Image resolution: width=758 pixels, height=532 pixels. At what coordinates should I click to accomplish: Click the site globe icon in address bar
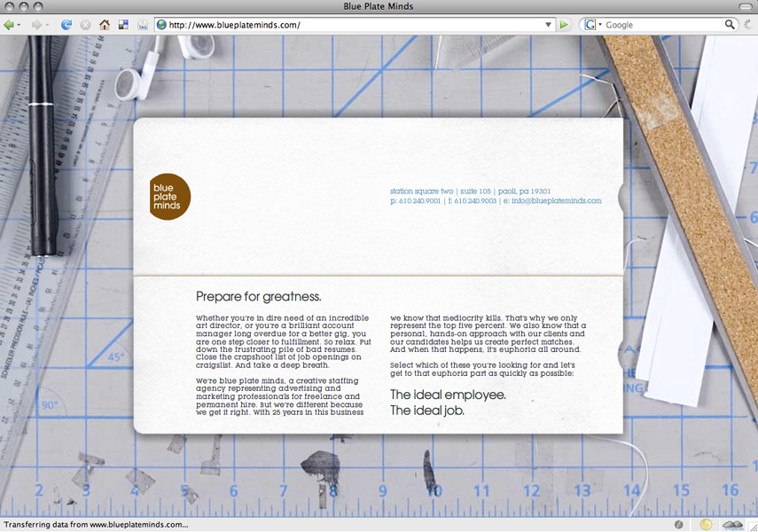tap(162, 25)
